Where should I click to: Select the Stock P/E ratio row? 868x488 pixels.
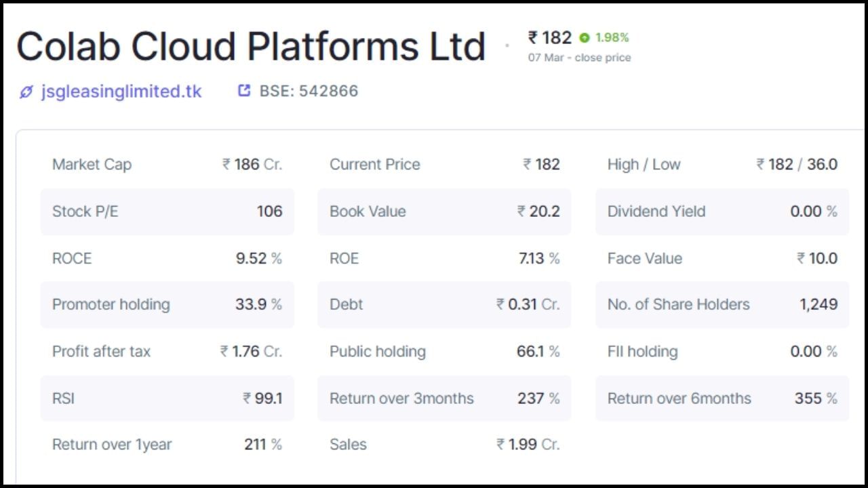click(x=167, y=211)
